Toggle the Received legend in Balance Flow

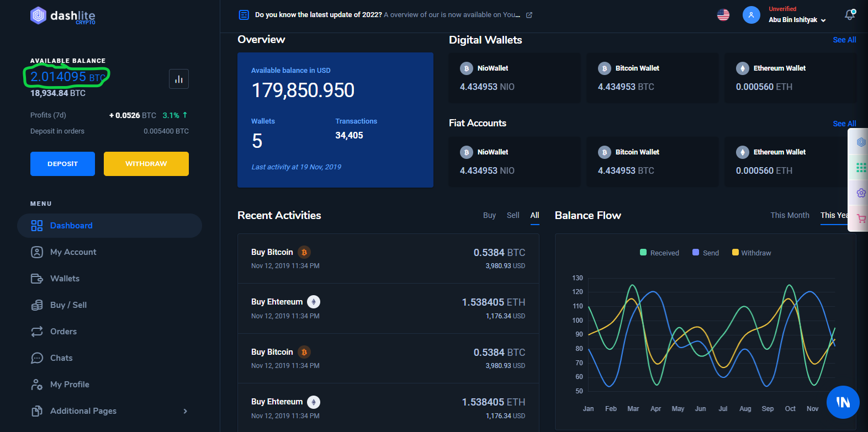(x=659, y=253)
